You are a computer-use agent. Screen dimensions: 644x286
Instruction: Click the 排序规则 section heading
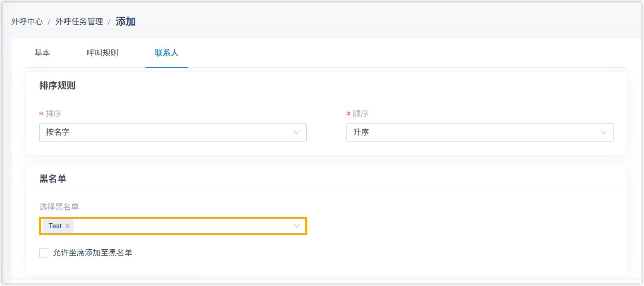57,85
